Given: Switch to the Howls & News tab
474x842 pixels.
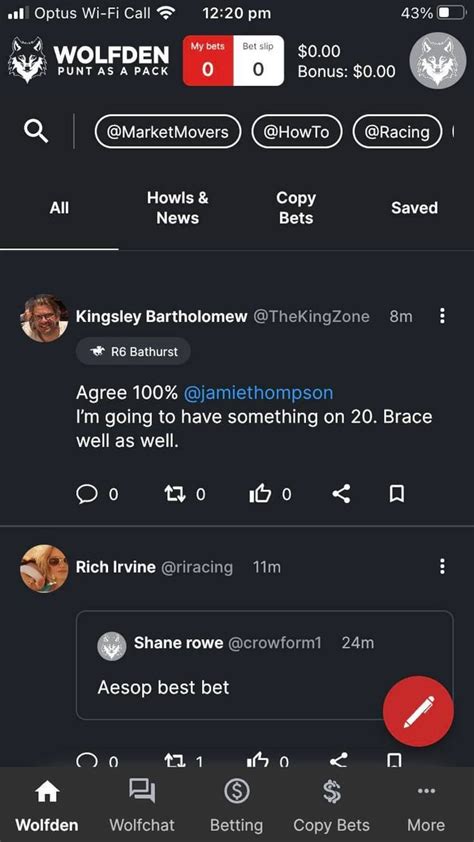Looking at the screenshot, I should [x=178, y=208].
